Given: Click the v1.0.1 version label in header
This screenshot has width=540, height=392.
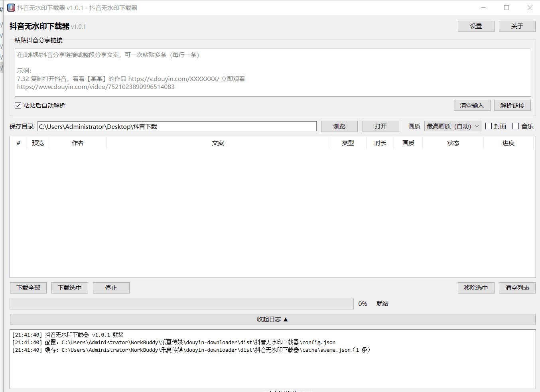Looking at the screenshot, I should (79, 27).
